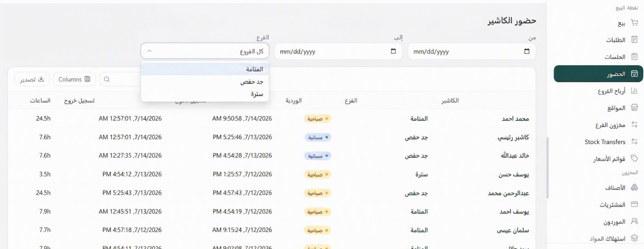This screenshot has height=249, width=644.
Task: Open Stock Transfers arrows icon
Action: click(634, 142)
